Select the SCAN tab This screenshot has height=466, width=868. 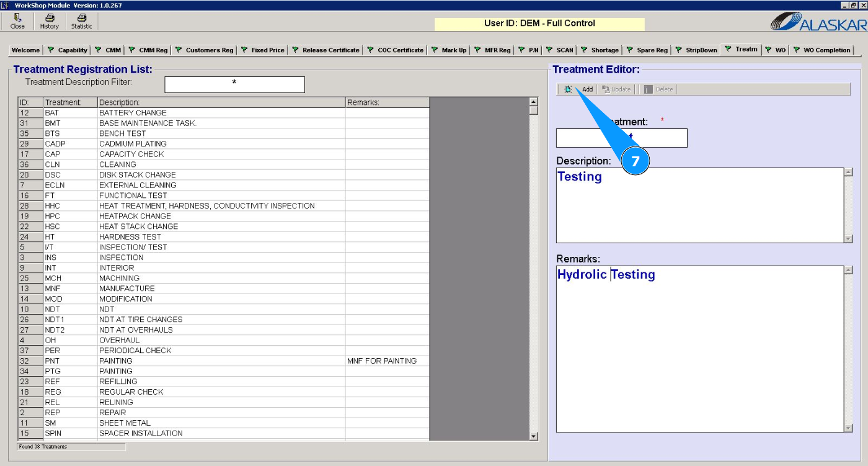559,50
